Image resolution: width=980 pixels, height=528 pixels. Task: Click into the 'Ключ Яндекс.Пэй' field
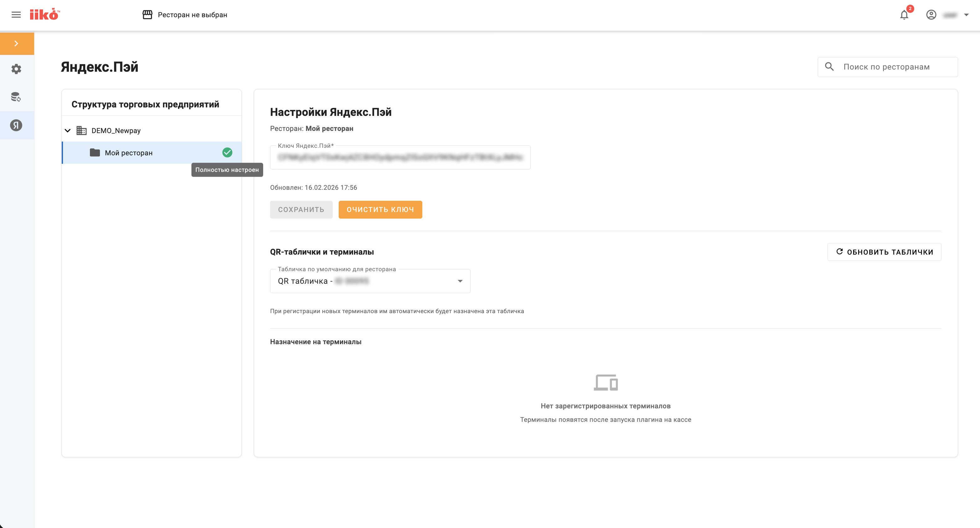(400, 157)
